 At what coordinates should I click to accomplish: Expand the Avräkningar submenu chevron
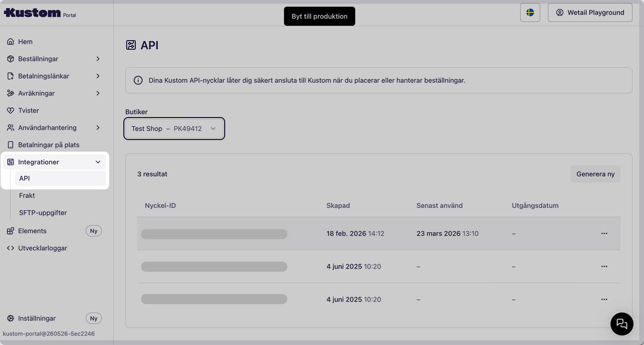(98, 93)
